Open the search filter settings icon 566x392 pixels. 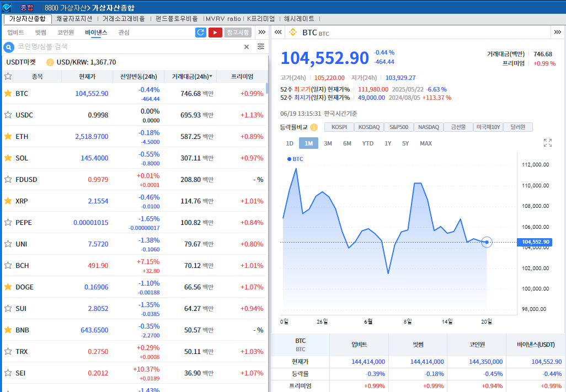click(x=261, y=46)
